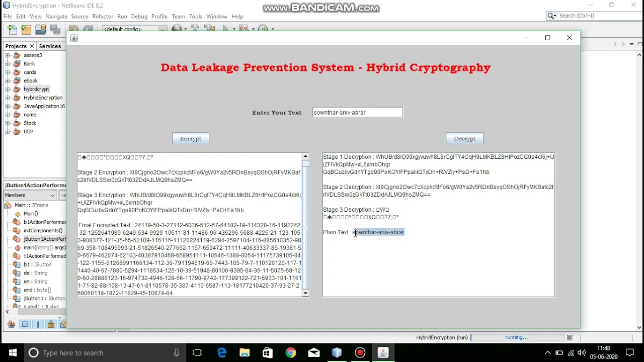Toggle Show Non-Public Members filter

tap(51, 324)
